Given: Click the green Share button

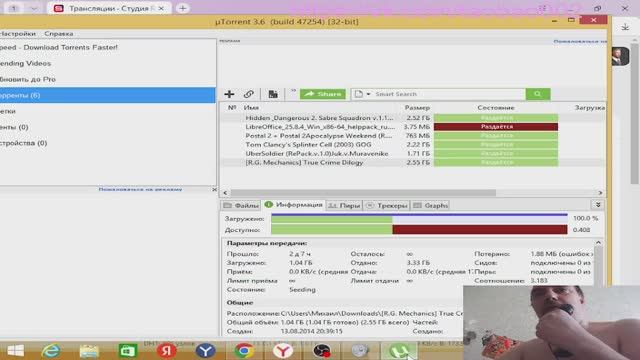Looking at the screenshot, I should coord(322,94).
